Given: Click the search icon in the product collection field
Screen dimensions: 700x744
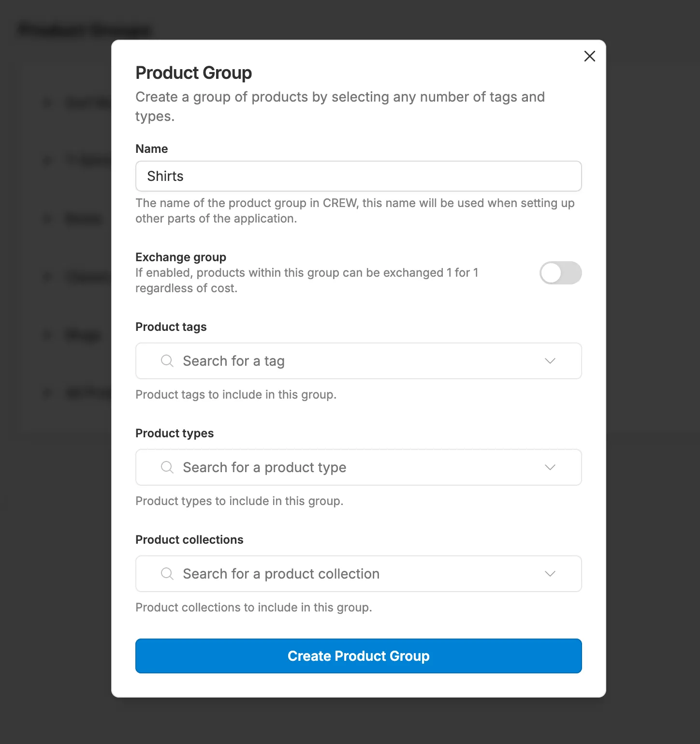Looking at the screenshot, I should [x=167, y=574].
